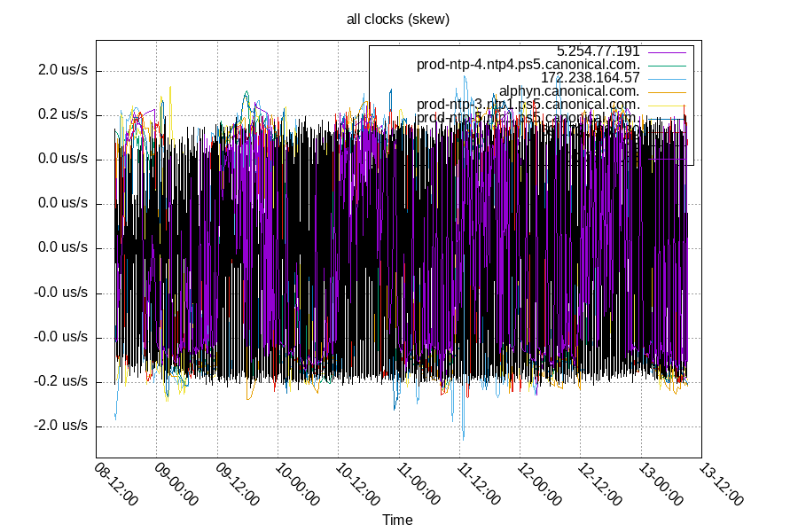Click the "13-00:00" time tick label
This screenshot has width=798, height=532.
tap(661, 484)
